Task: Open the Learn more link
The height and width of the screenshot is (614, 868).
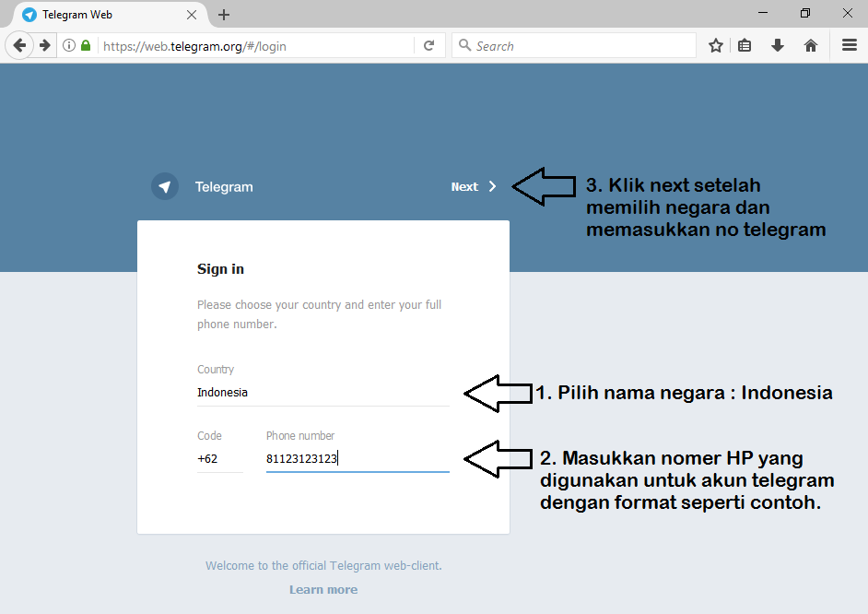Action: pos(323,590)
